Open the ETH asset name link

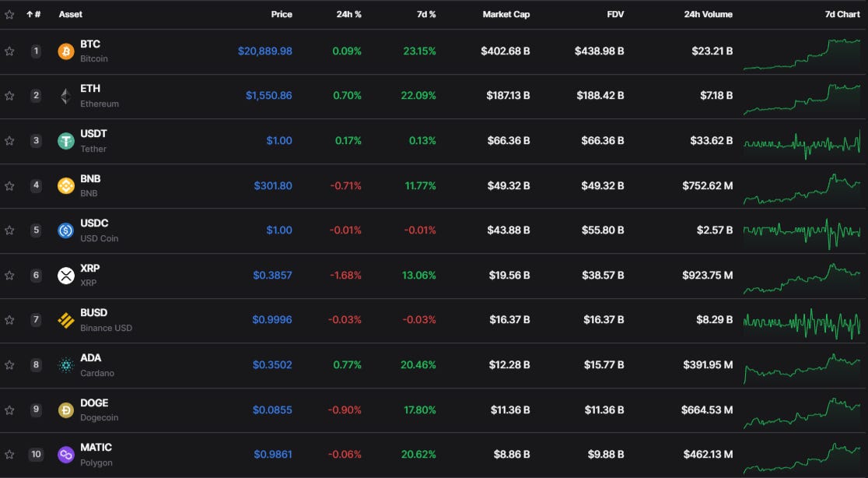[x=90, y=89]
